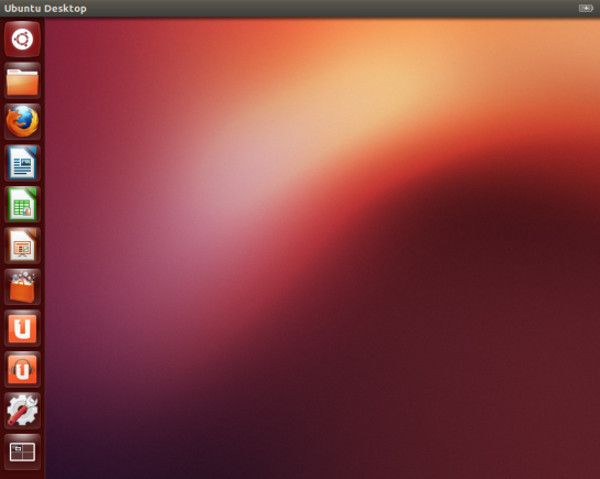Screen dimensions: 600x479
Task: Show the Workspace Switcher
Action: pyautogui.click(x=22, y=451)
